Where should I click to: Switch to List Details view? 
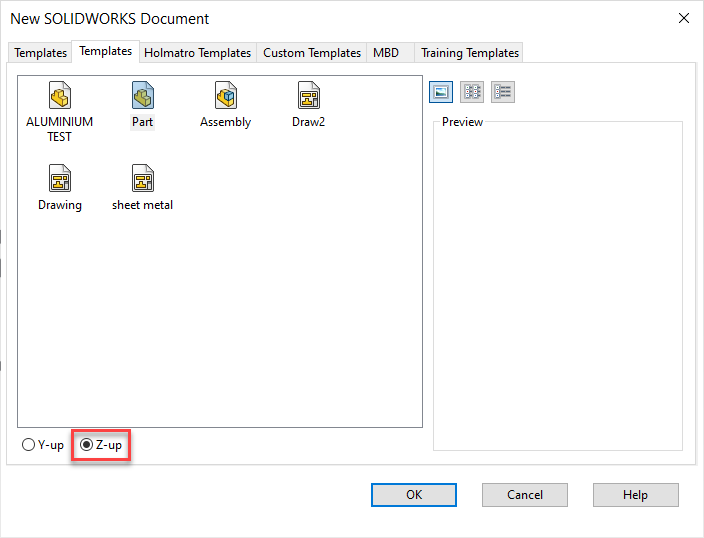(x=503, y=92)
